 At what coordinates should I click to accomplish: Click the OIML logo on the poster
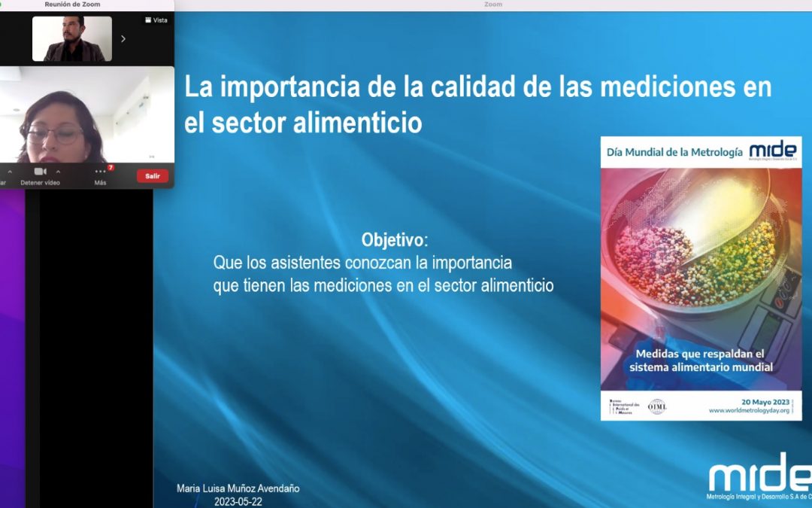(656, 406)
